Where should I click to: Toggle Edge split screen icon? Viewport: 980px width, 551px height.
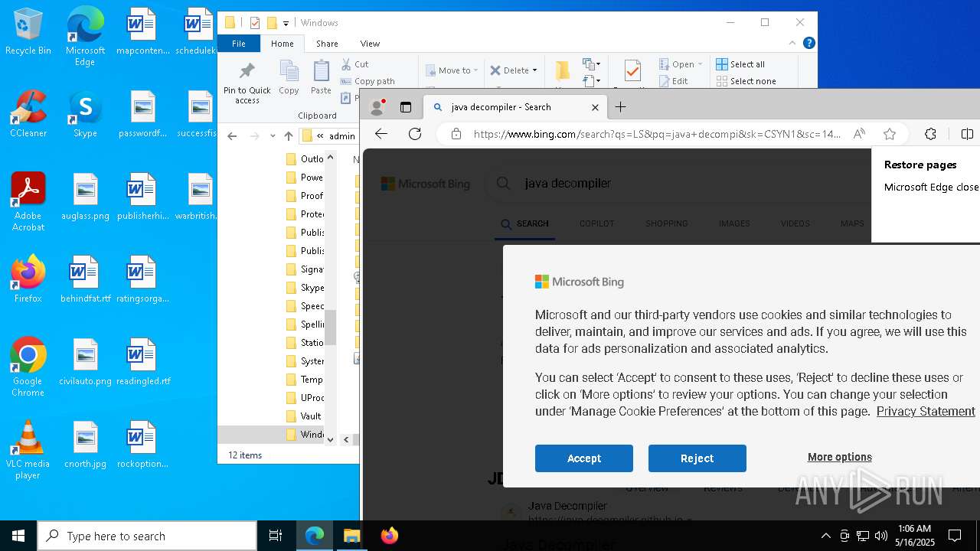967,134
